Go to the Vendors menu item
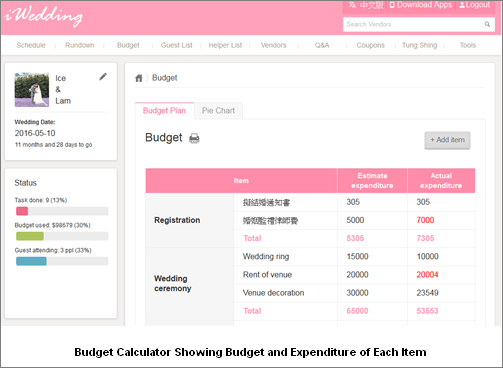The width and height of the screenshot is (503, 368). click(x=273, y=45)
